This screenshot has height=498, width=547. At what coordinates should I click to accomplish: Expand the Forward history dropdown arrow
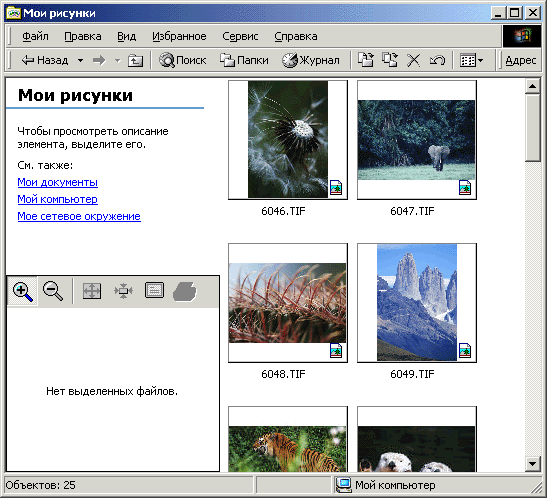(118, 61)
